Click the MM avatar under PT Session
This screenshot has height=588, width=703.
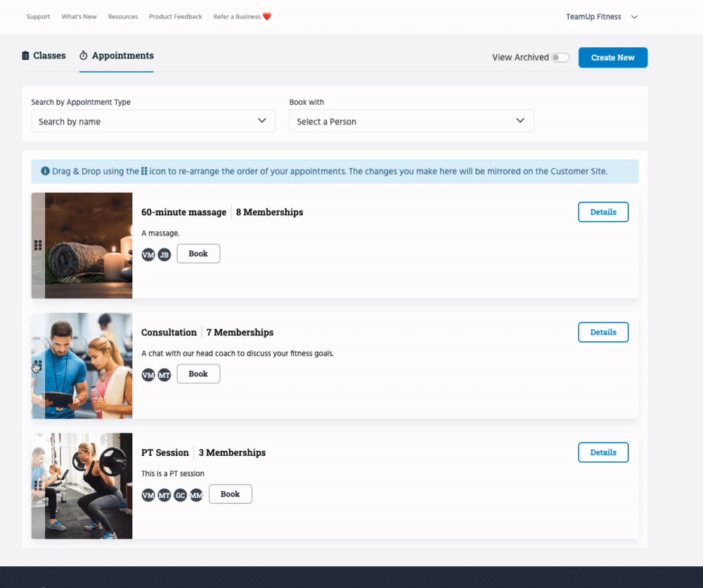point(196,495)
